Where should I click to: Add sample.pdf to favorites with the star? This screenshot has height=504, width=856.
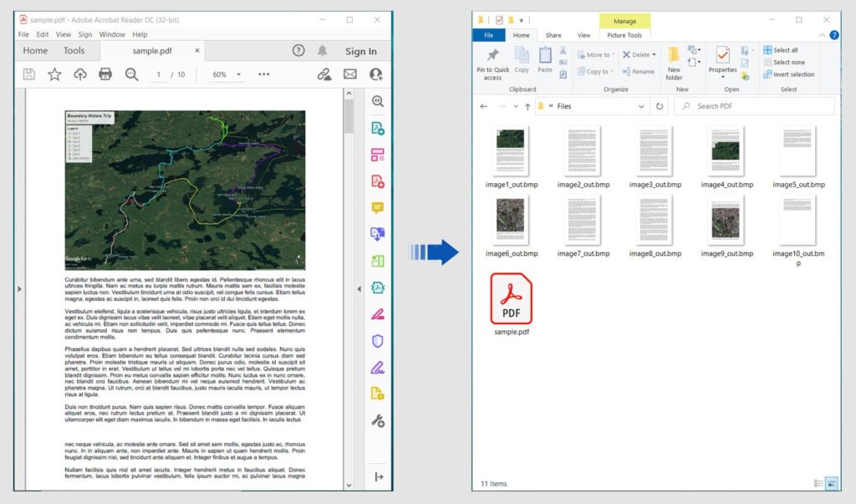[54, 74]
